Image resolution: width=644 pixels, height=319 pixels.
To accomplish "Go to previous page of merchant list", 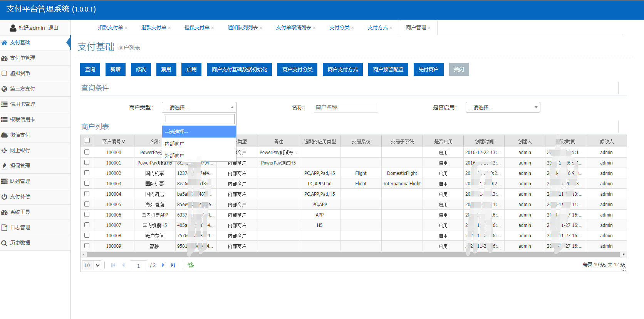I will [123, 265].
